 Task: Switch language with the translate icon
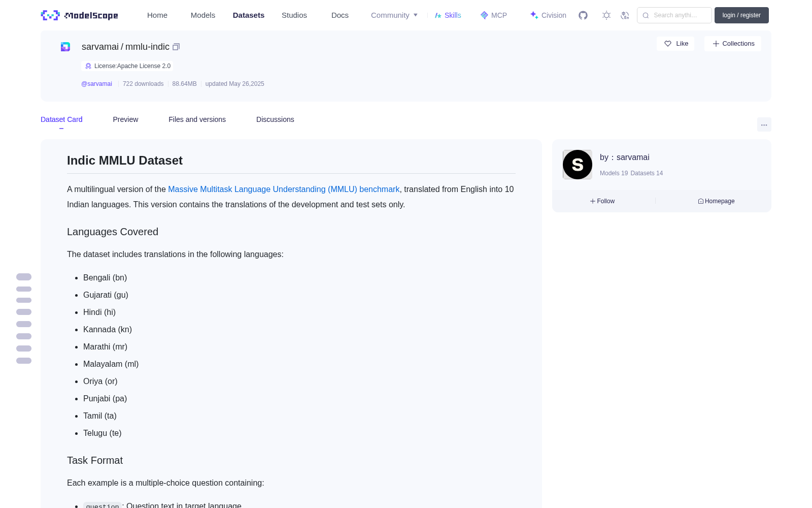(x=625, y=15)
